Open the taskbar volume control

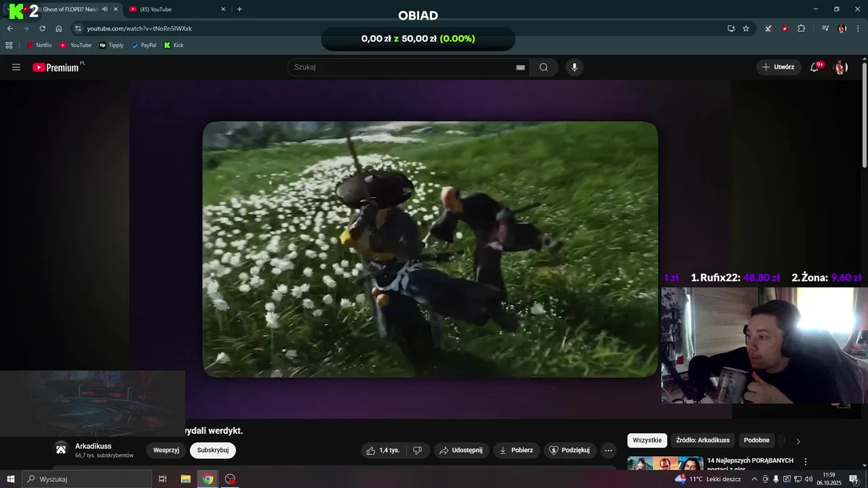tap(808, 479)
